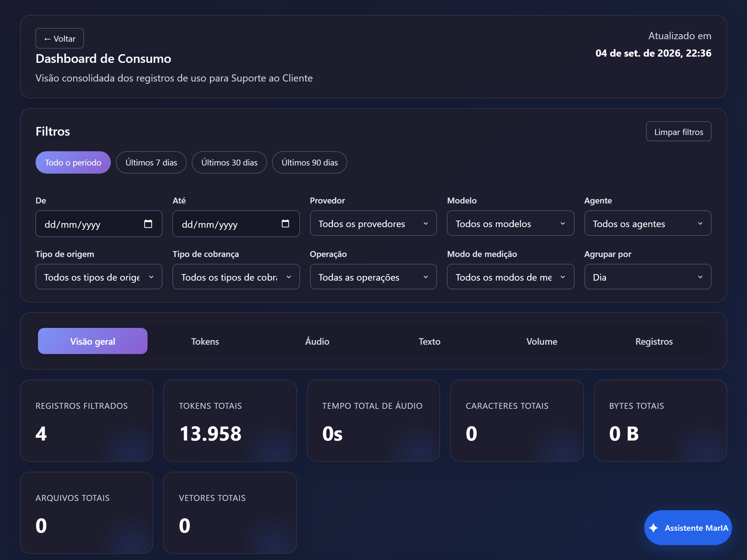Open the calendar picker in the Até field
The width and height of the screenshot is (747, 560).
pyautogui.click(x=285, y=224)
